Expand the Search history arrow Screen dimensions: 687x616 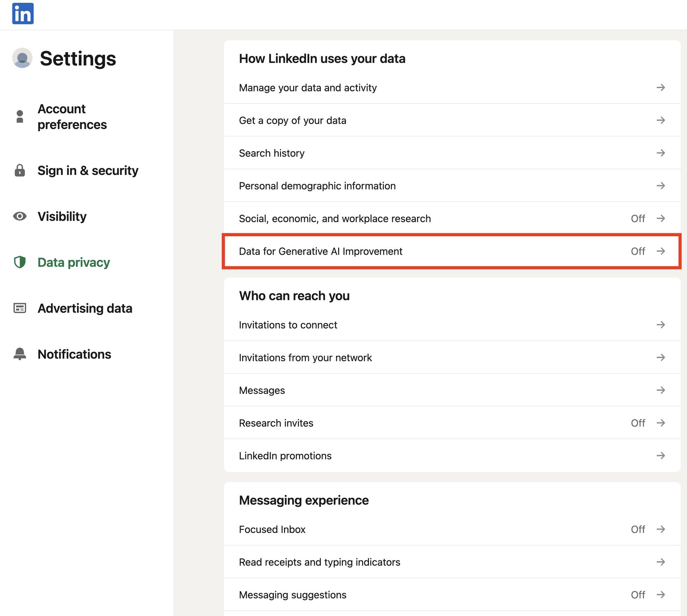[661, 153]
